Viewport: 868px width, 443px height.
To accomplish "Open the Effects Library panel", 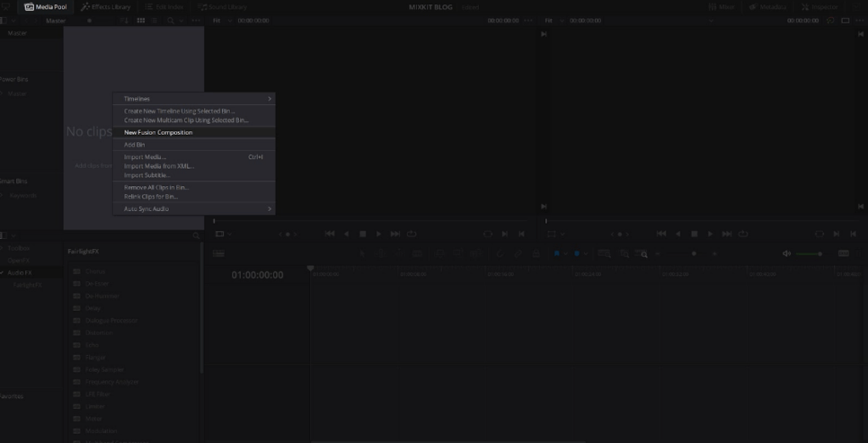I will (106, 7).
